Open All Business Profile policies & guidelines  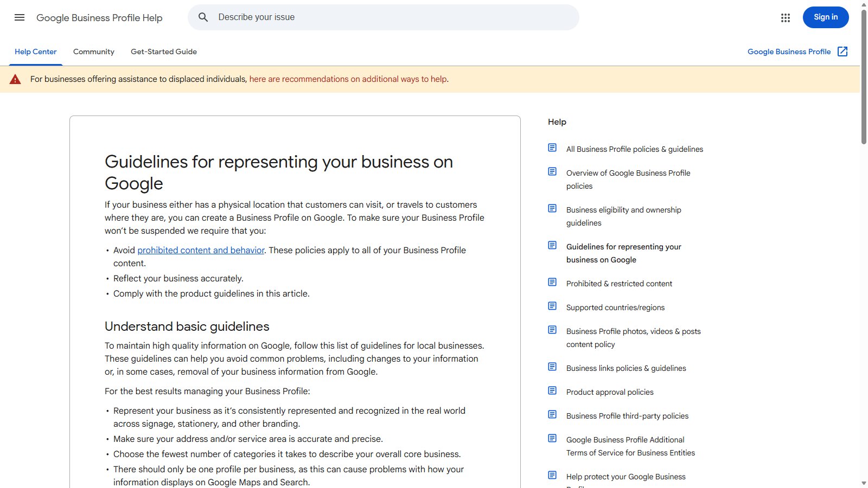tap(635, 149)
